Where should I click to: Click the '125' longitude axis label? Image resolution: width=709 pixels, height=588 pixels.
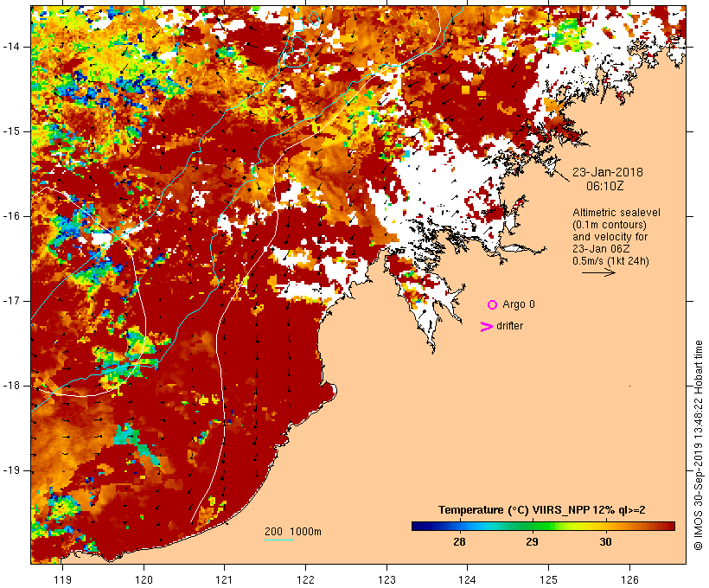click(x=548, y=579)
